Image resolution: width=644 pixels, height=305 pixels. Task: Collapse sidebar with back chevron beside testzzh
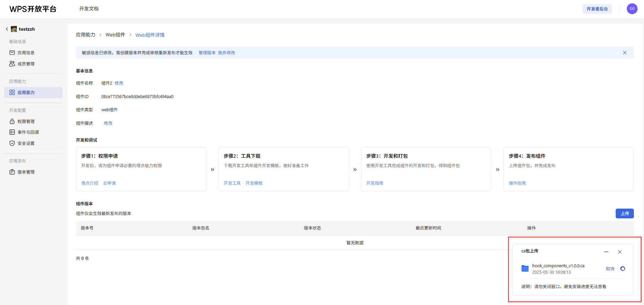pos(7,29)
